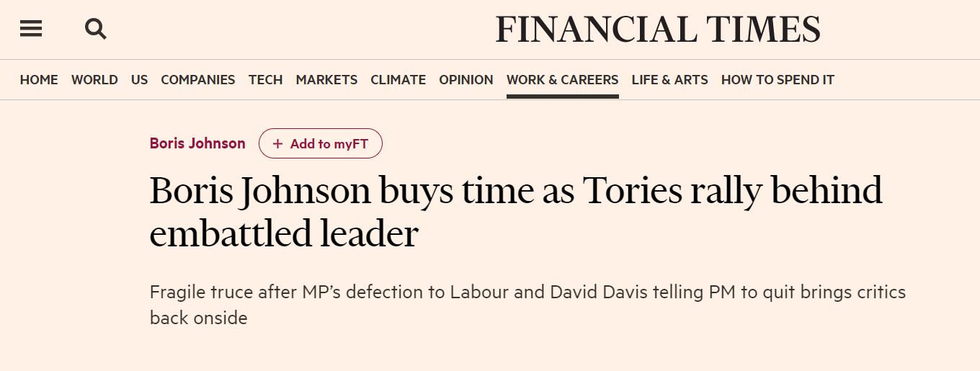This screenshot has height=371, width=980.
Task: Open the hamburger navigation menu
Action: [31, 29]
